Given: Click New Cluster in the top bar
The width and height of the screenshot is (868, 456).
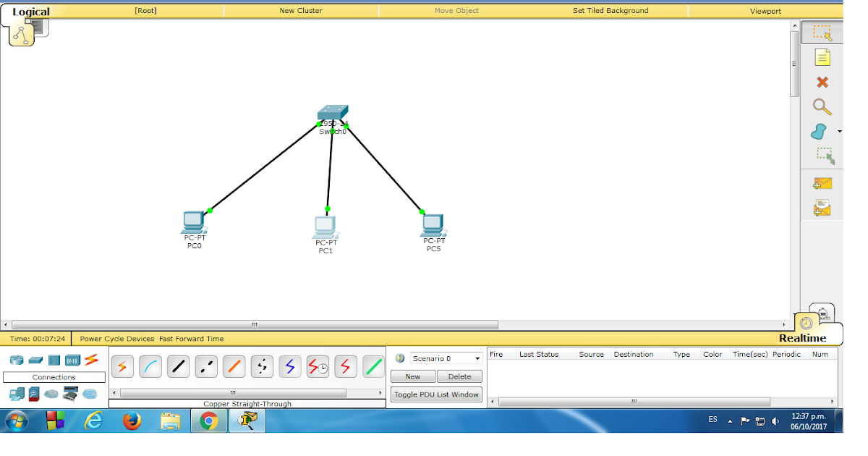Looking at the screenshot, I should click(x=302, y=10).
